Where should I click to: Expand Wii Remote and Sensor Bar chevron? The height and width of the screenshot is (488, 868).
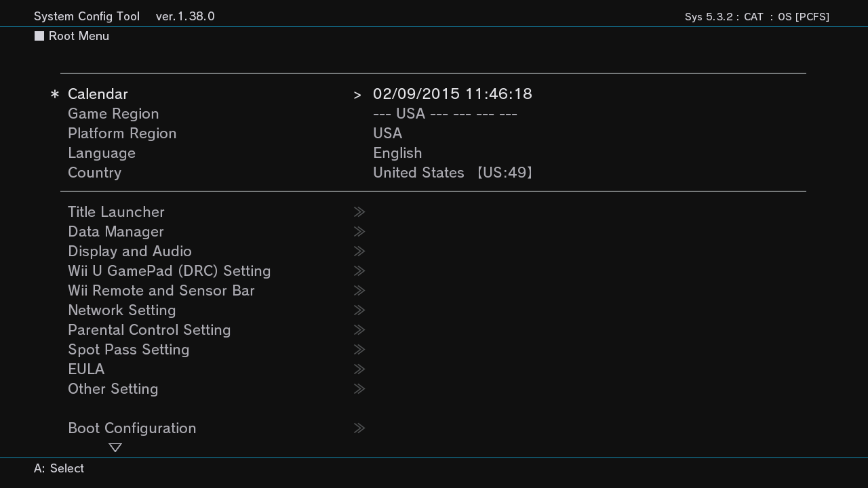click(359, 291)
